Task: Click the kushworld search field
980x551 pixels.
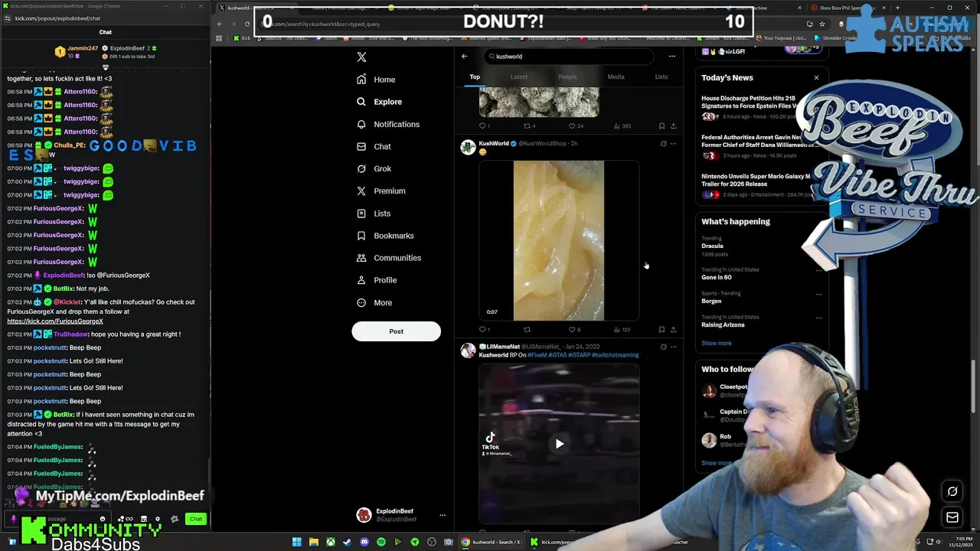Action: pos(568,56)
